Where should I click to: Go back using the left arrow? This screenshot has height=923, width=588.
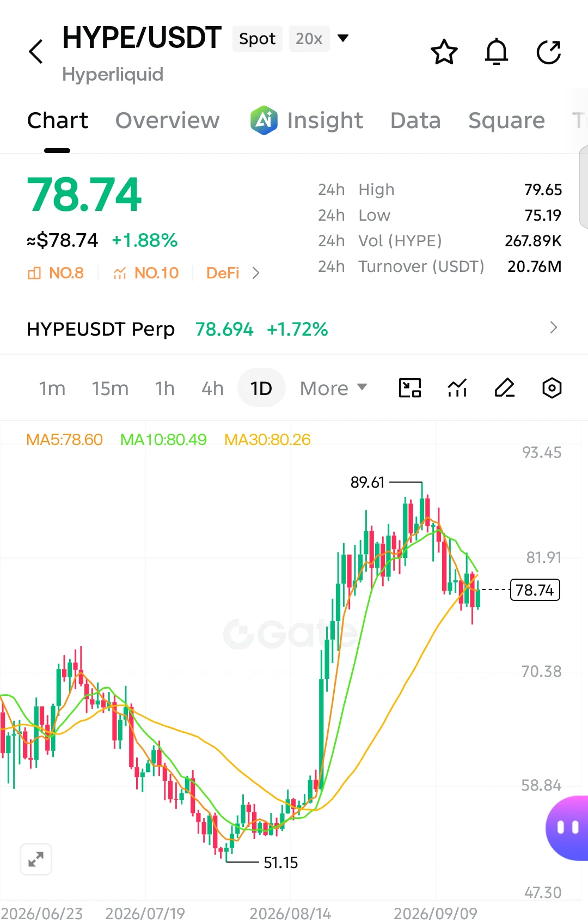coord(36,52)
